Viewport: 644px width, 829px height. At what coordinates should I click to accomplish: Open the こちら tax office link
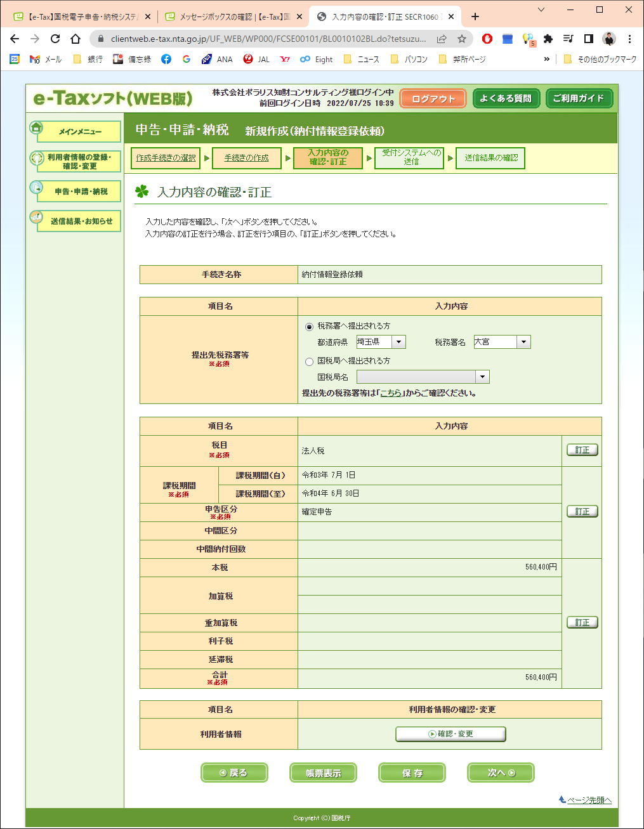[391, 393]
